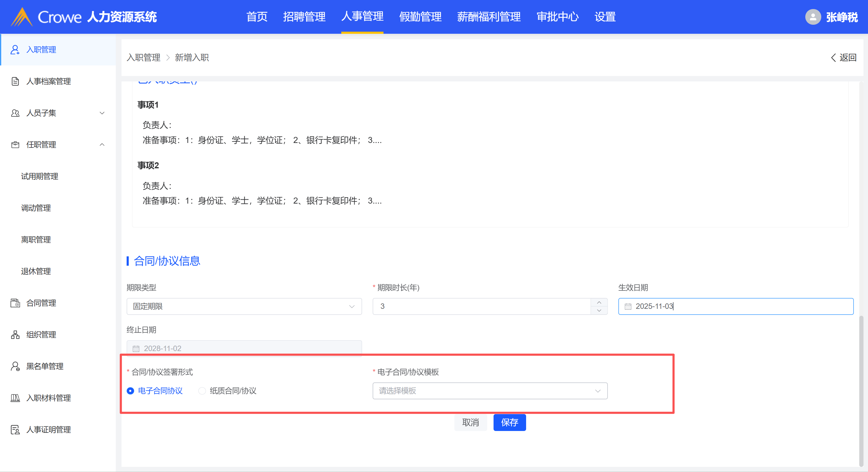This screenshot has height=472, width=868.
Task: Open the 期限类型 dropdown
Action: (244, 306)
